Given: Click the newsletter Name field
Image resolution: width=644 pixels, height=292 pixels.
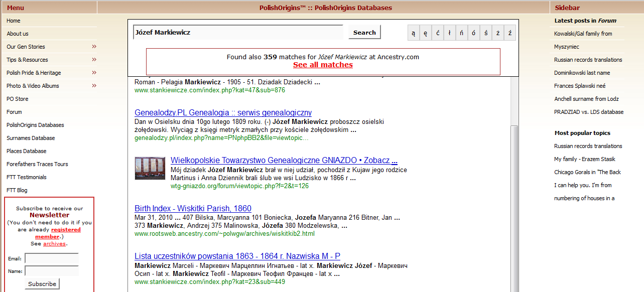Looking at the screenshot, I should coord(52,271).
